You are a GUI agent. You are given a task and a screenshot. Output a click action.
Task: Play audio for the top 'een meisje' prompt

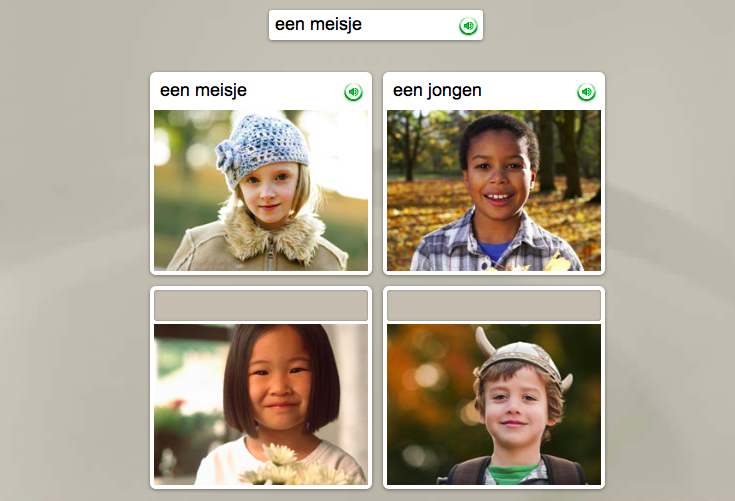point(468,26)
